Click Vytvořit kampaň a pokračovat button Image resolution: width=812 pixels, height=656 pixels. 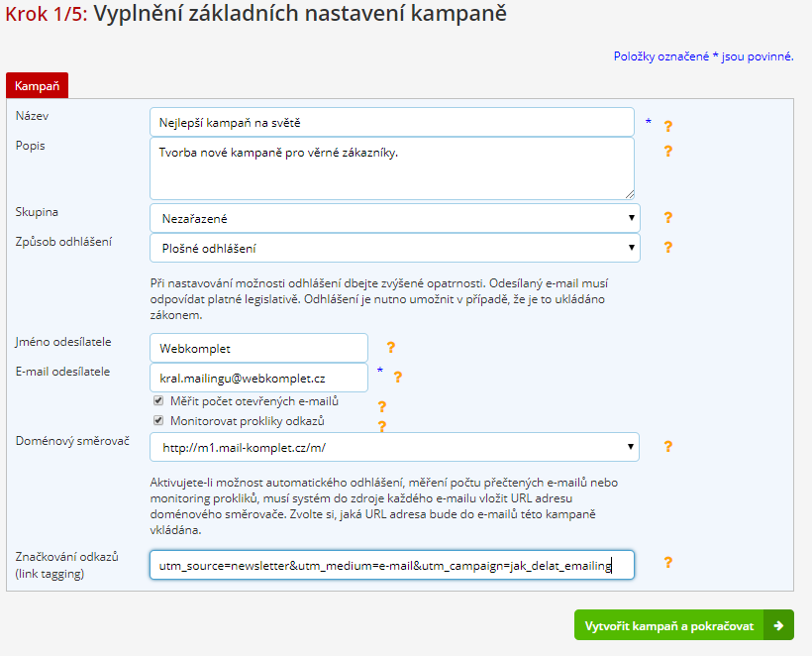684,625
